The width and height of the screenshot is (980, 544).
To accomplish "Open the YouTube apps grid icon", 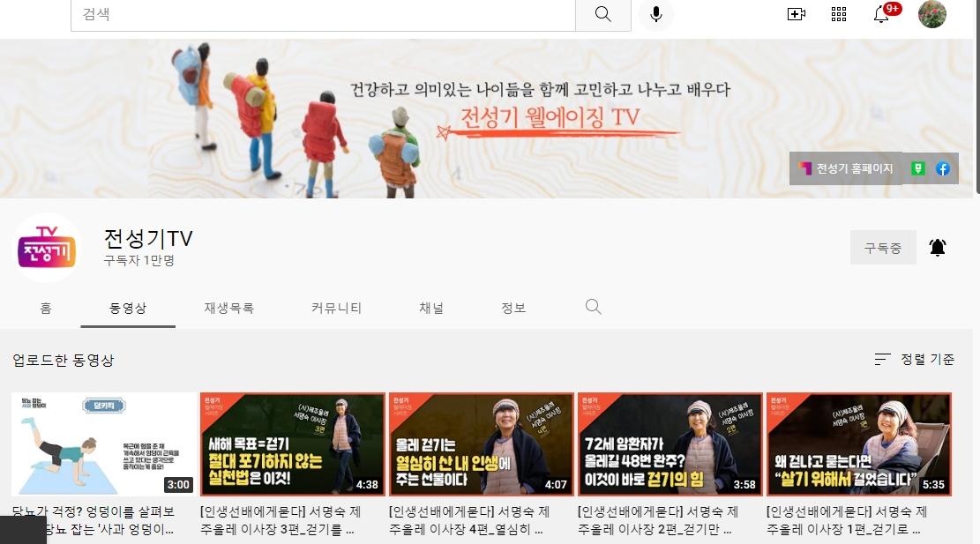I will pyautogui.click(x=839, y=14).
